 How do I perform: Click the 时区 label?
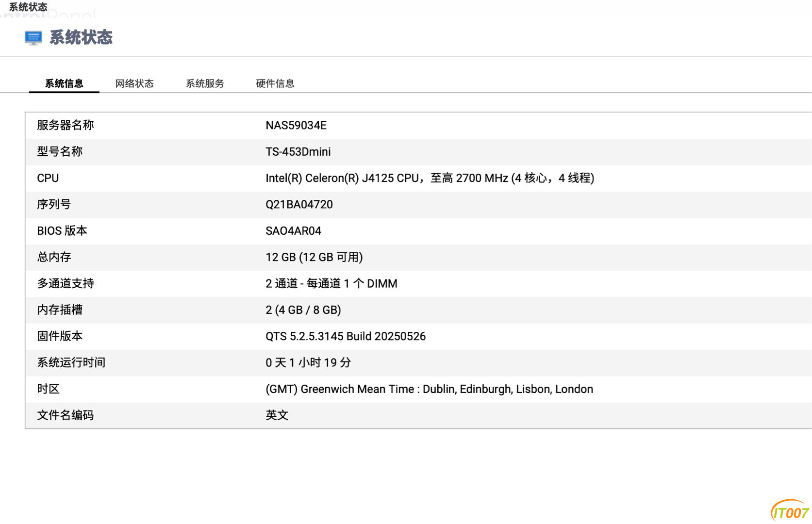[x=48, y=389]
